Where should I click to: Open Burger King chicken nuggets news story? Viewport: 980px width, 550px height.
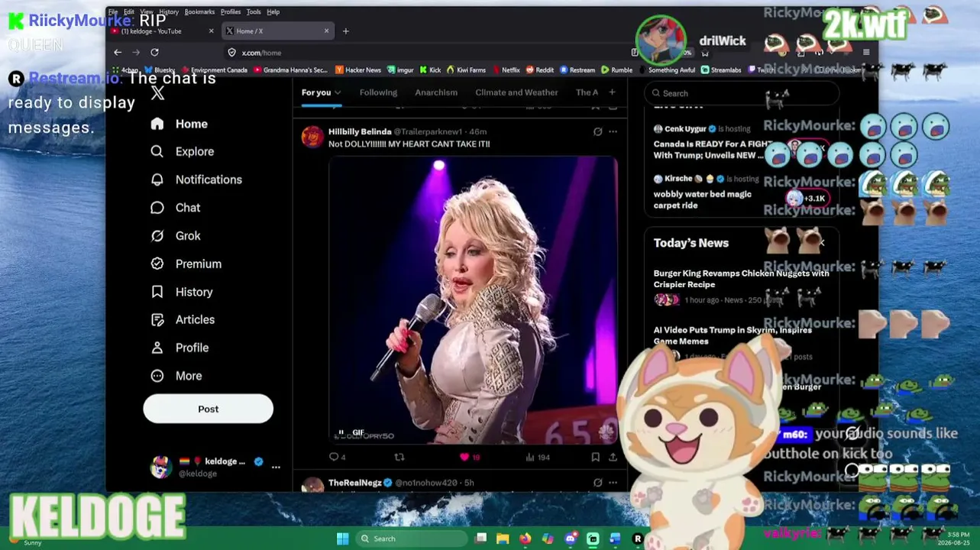(741, 279)
